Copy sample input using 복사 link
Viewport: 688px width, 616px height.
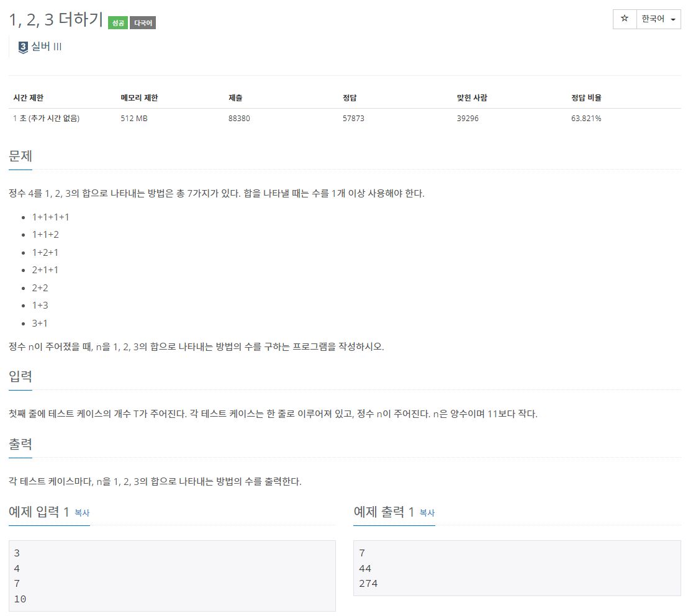point(82,512)
